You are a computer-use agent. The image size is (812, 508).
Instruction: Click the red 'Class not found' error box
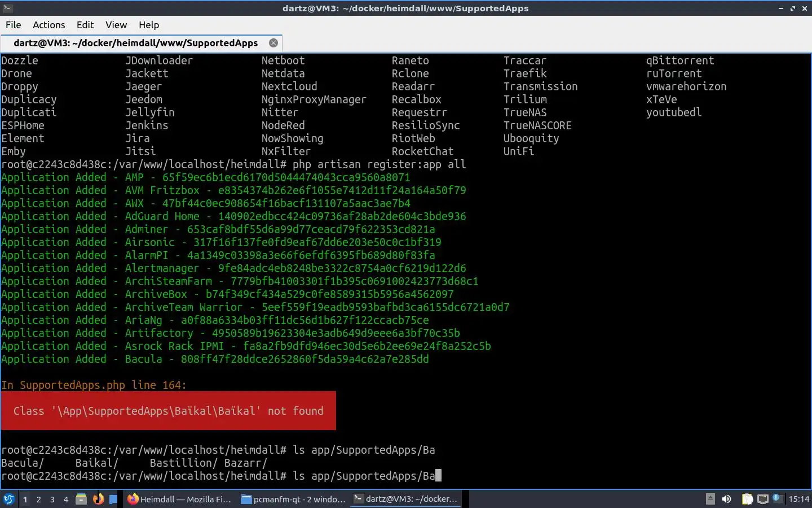point(169,411)
